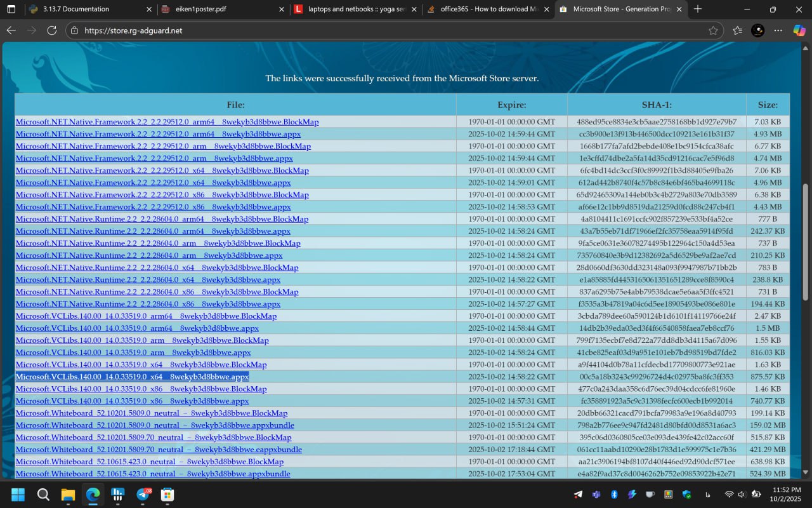The height and width of the screenshot is (508, 812).
Task: Open the Edge profile avatar
Action: 757,30
